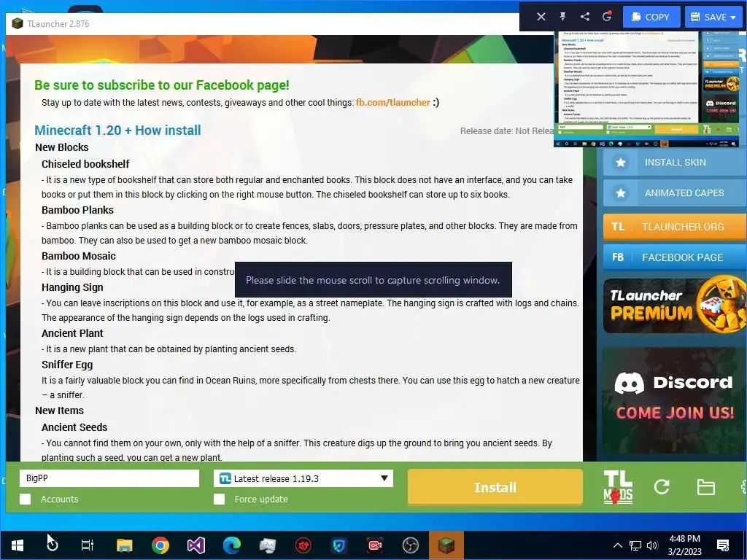Screen dimensions: 747x560
Task: Click the TLauncher PREMIUM banner
Action: point(675,306)
